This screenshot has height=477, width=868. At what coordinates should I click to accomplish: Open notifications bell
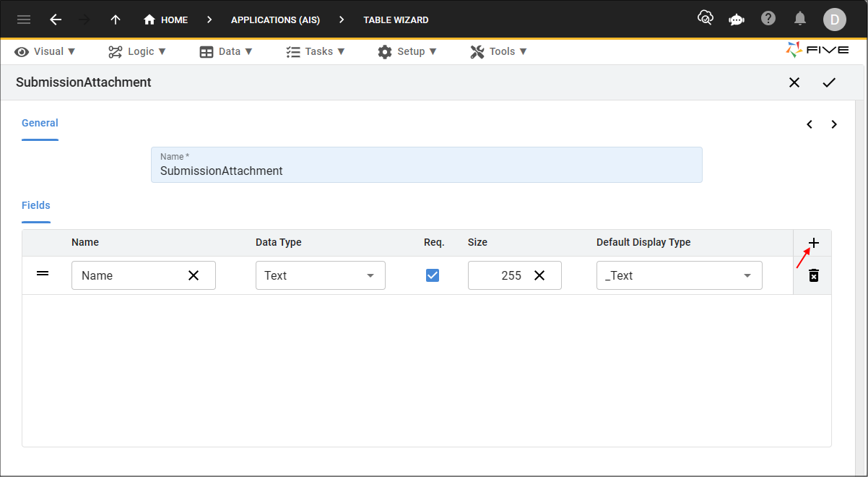tap(800, 19)
